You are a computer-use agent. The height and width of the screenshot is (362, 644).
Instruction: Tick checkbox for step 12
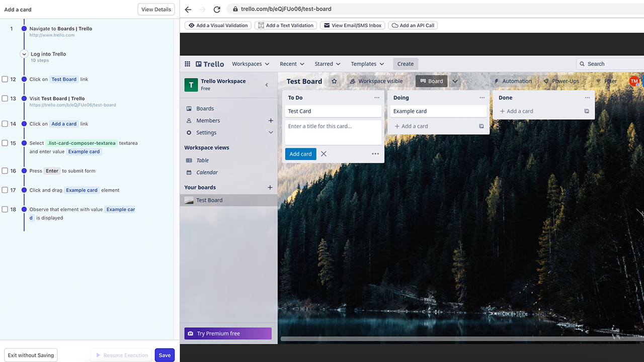point(5,79)
